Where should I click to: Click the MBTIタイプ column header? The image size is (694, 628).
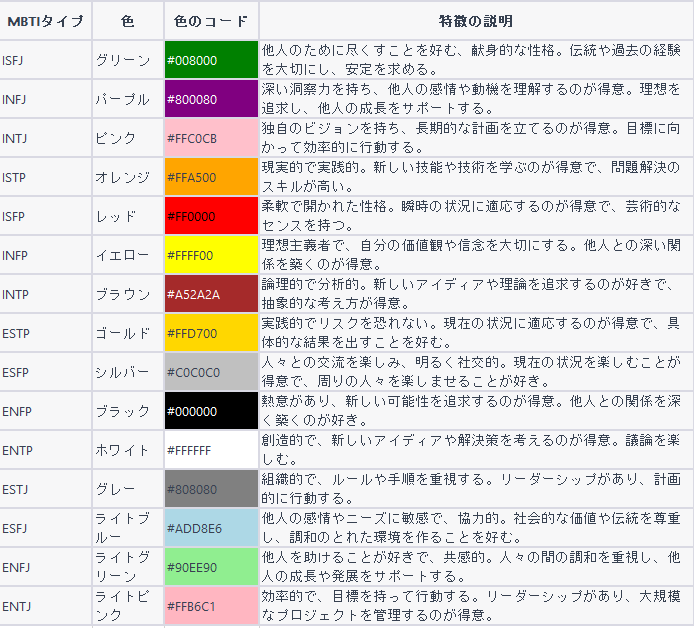pos(46,21)
